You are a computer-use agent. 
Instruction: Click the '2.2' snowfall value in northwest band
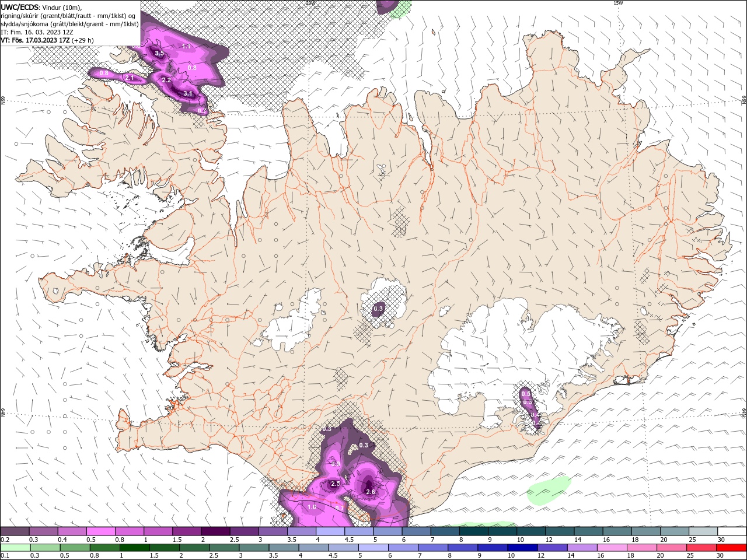pyautogui.click(x=166, y=80)
